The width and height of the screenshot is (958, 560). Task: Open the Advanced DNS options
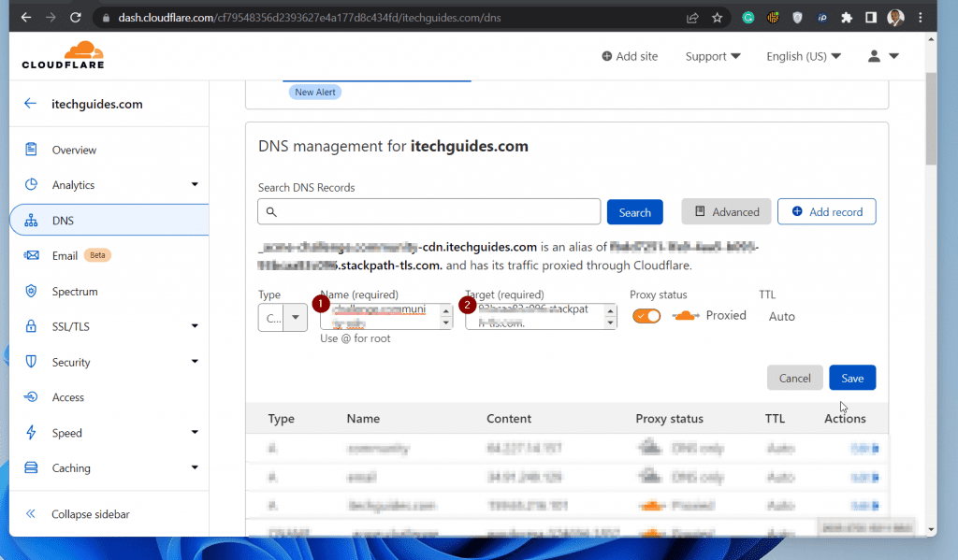(726, 212)
